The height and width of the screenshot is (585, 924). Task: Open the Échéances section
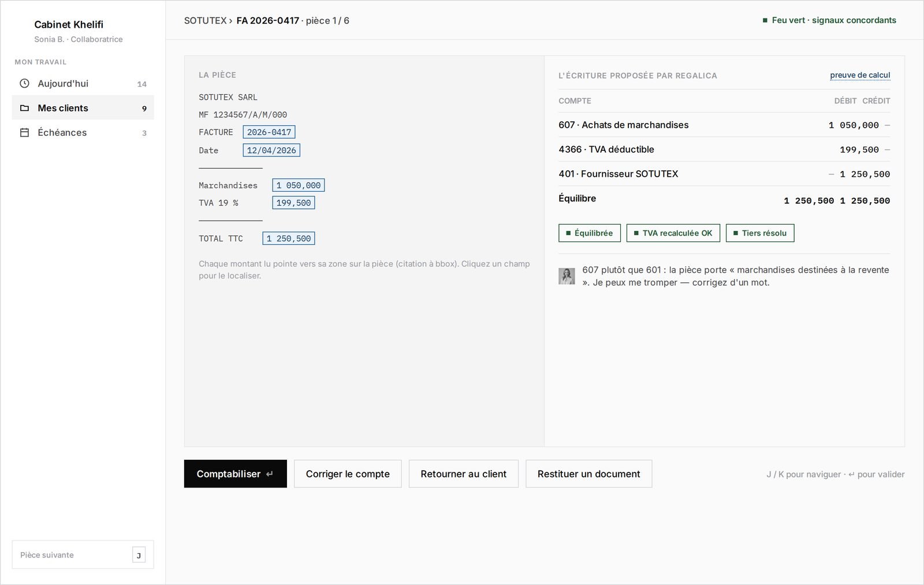coord(83,132)
